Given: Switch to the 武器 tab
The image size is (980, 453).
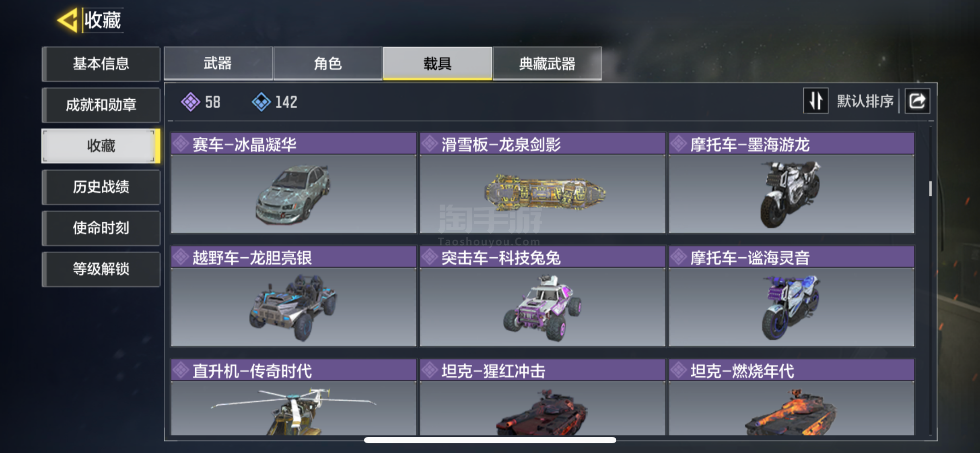Looking at the screenshot, I should pyautogui.click(x=218, y=64).
